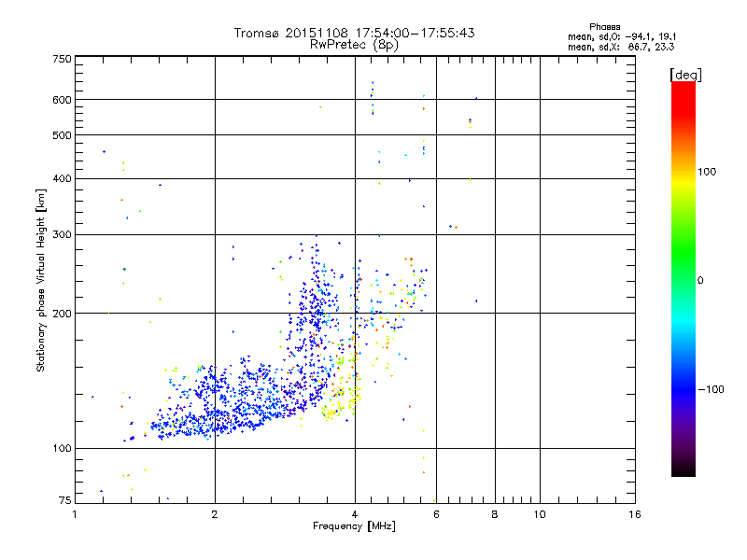Click the x-axis tick label '2'
Image resolution: width=747 pixels, height=560 pixels.
(215, 514)
